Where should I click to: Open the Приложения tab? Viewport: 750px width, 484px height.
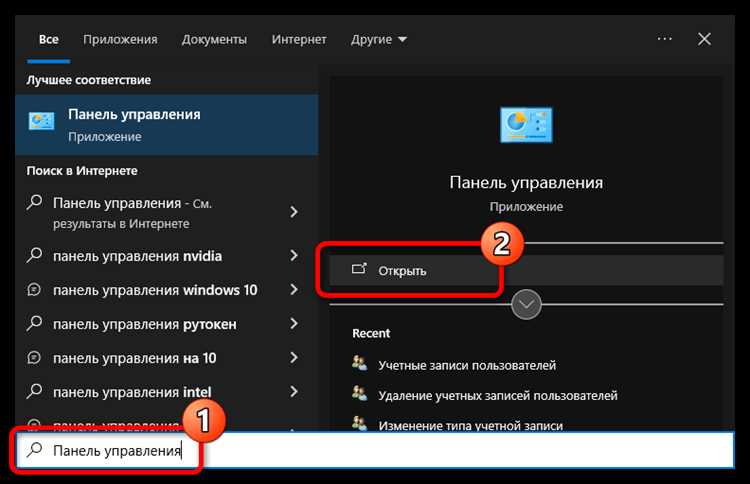(x=120, y=39)
